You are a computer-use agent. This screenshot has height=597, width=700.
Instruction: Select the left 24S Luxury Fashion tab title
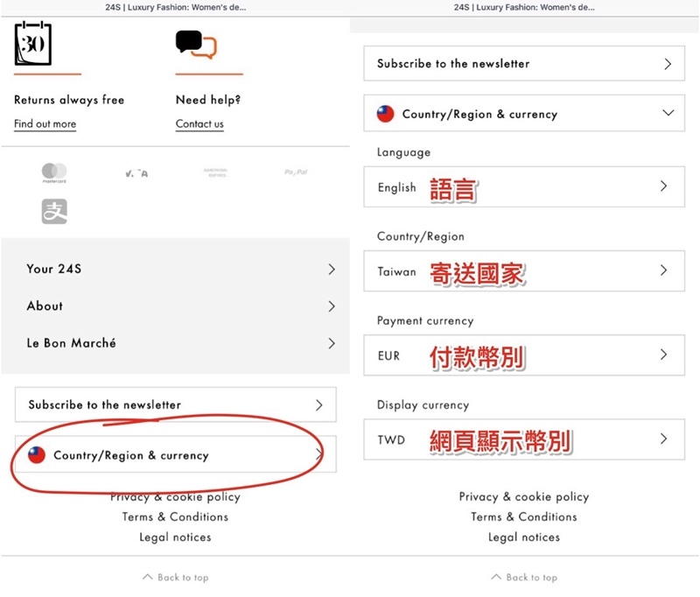point(176,7)
